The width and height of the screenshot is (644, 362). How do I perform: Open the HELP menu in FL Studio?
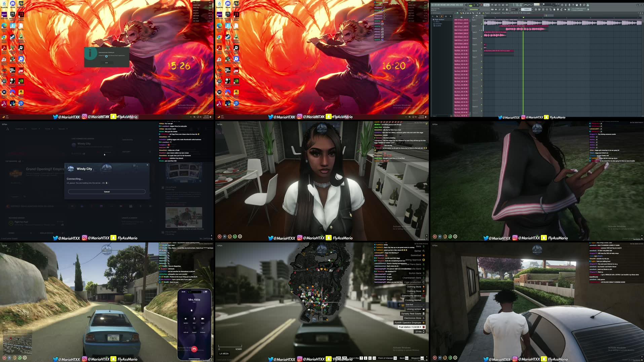coord(461,5)
